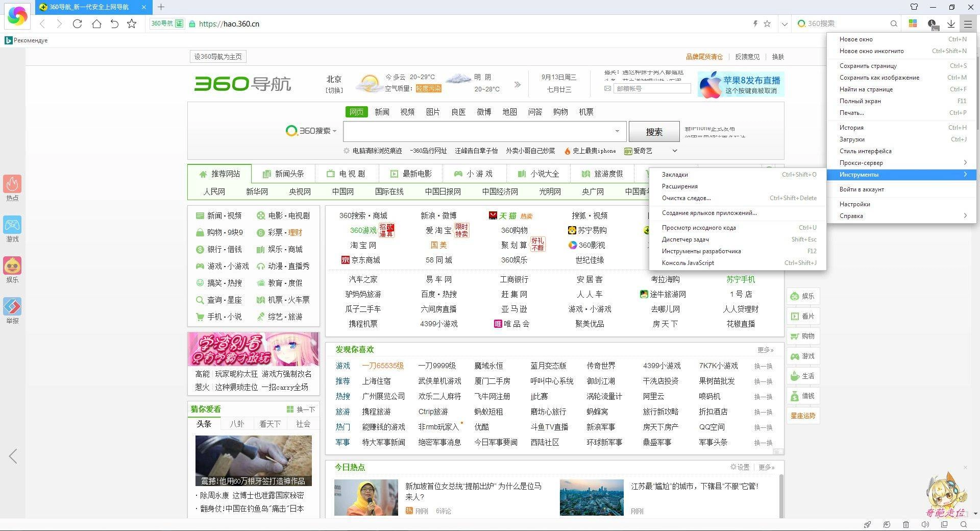Click 切换 city link under 北京
The width and height of the screenshot is (980, 531).
tap(334, 90)
